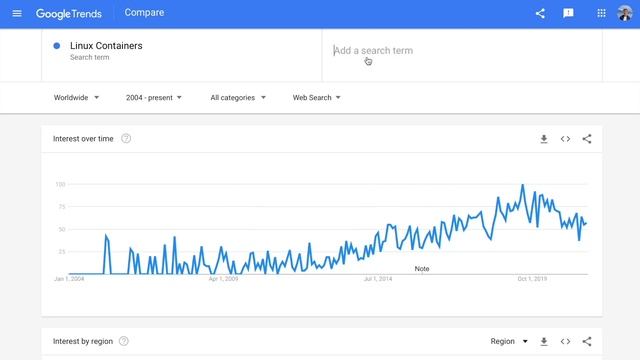Embed the Interest over time chart

coord(565,139)
